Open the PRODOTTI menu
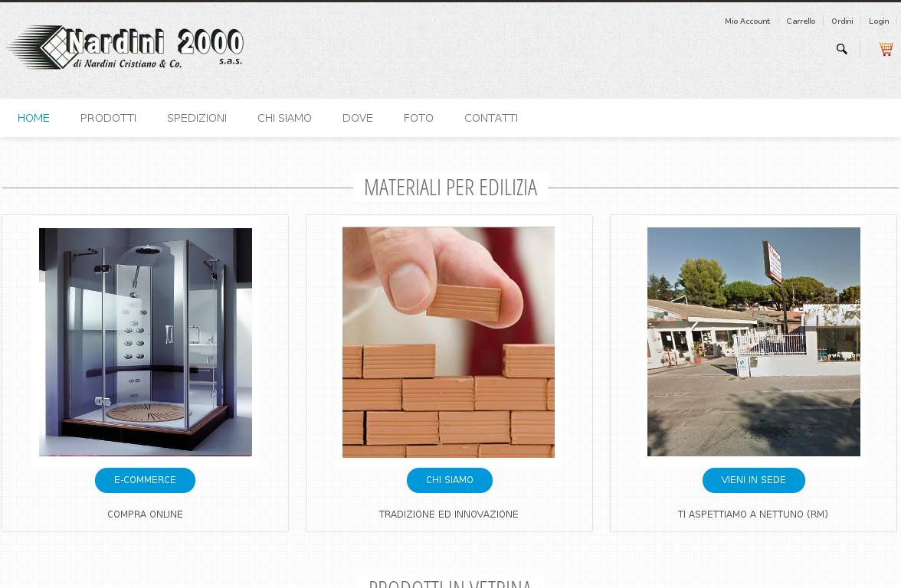The width and height of the screenshot is (901, 588). click(x=108, y=118)
